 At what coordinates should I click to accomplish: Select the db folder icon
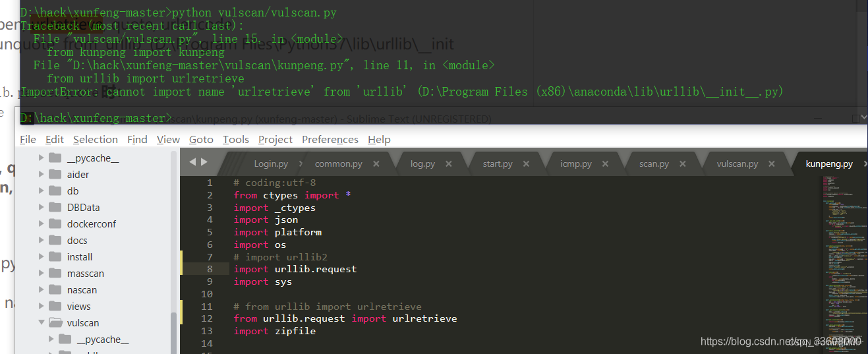tap(55, 191)
